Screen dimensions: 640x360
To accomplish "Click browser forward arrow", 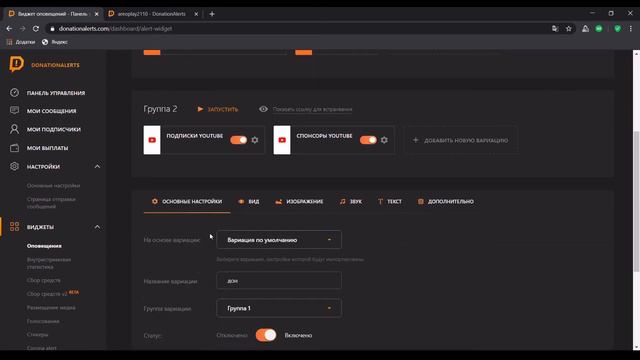I will pos(22,29).
